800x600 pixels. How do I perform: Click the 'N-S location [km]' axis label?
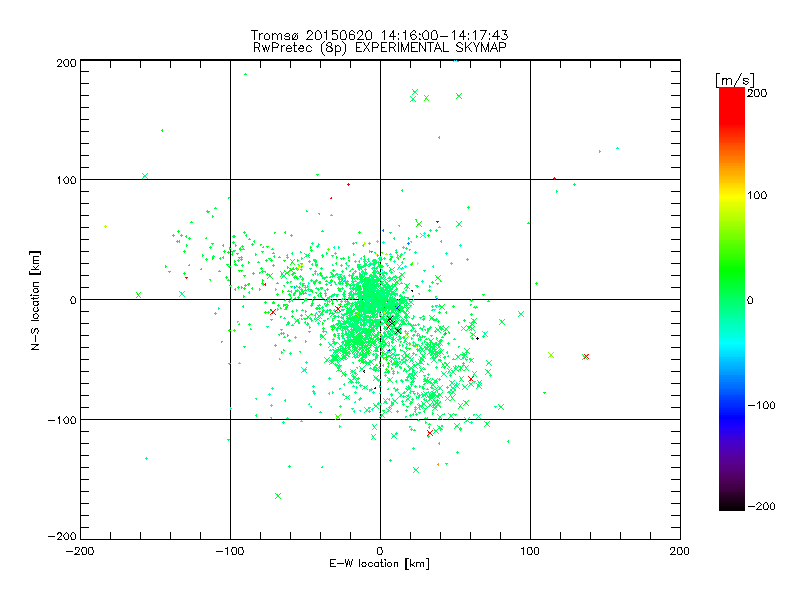coord(35,301)
